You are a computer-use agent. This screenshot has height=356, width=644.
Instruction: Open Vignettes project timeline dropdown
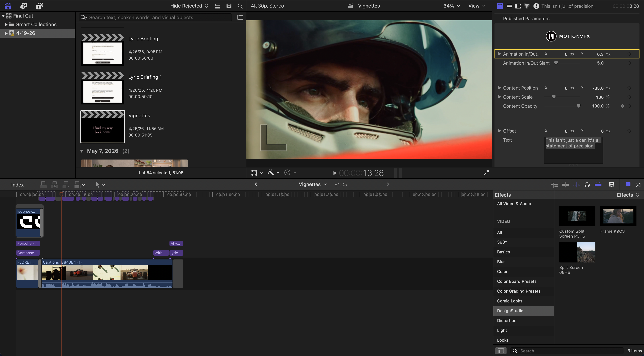(x=313, y=185)
